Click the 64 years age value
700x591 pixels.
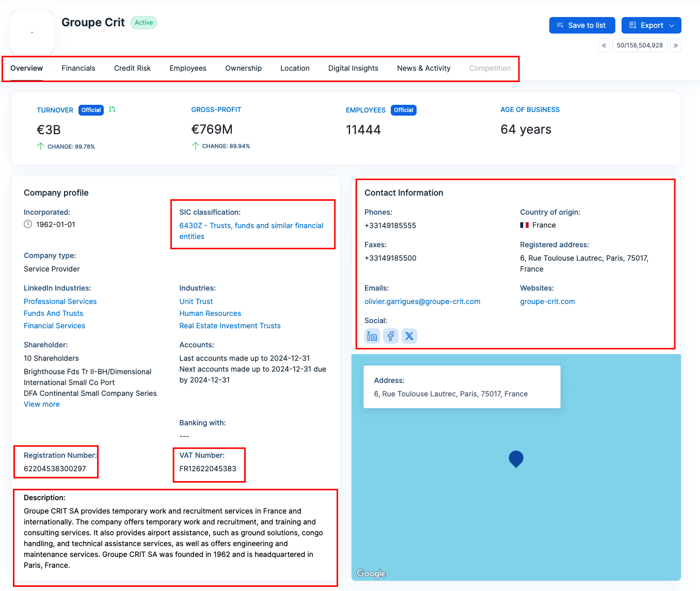click(x=526, y=129)
